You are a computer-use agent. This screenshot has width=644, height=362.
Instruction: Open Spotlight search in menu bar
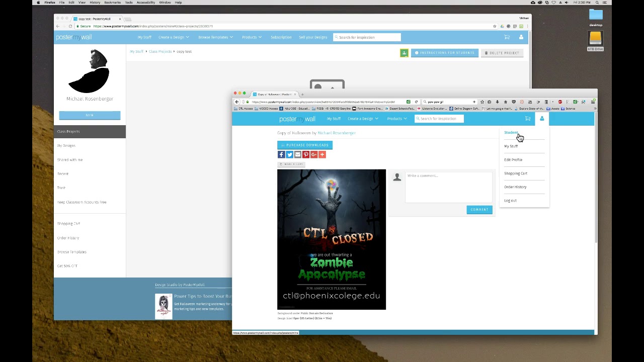[x=597, y=3]
